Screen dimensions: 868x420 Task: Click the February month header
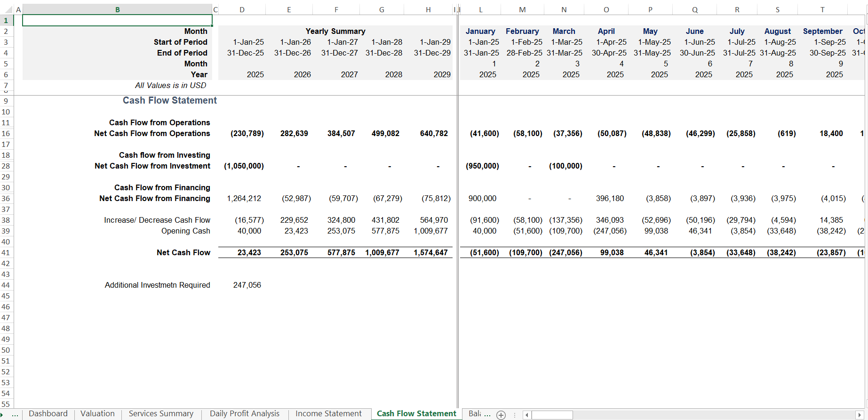pyautogui.click(x=522, y=31)
